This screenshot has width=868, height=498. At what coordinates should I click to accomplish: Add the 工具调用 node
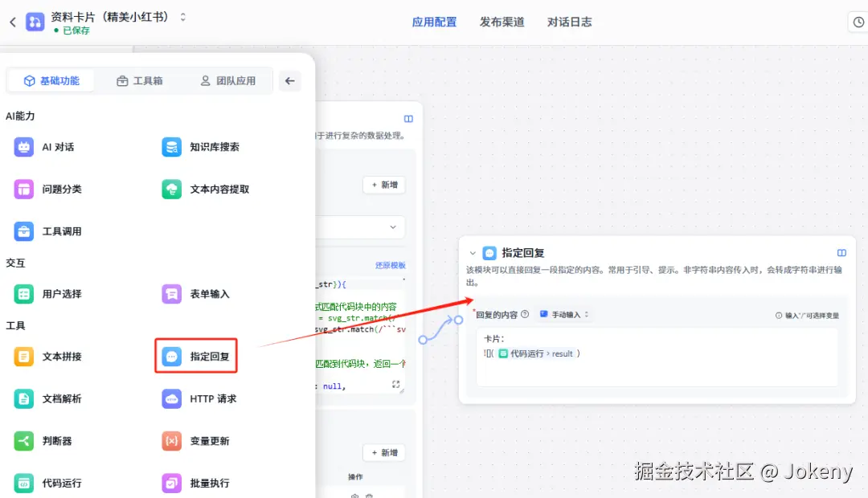click(47, 231)
